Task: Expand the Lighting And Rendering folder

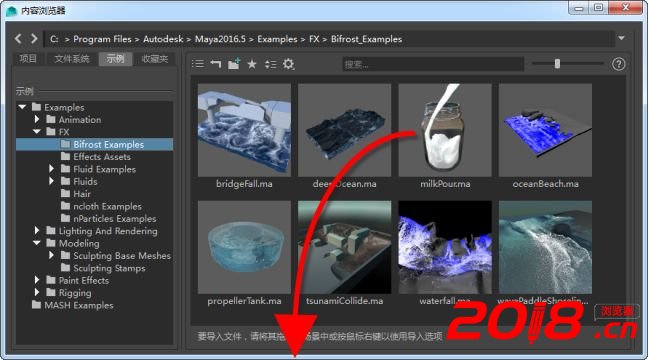Action: pyautogui.click(x=37, y=231)
